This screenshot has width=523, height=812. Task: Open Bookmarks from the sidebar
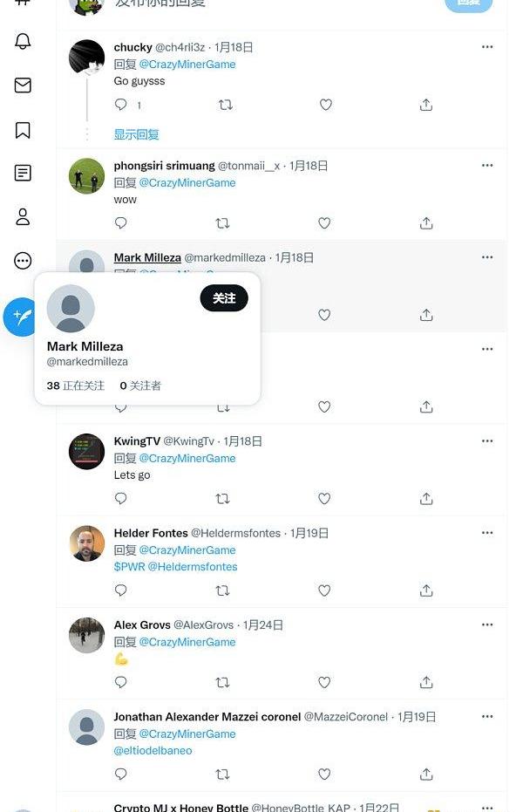24,130
